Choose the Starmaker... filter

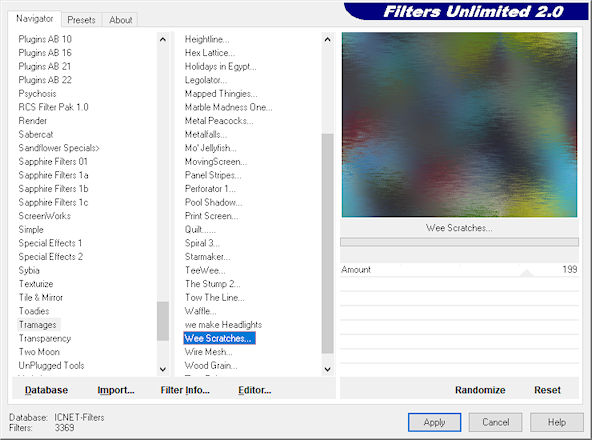[207, 256]
